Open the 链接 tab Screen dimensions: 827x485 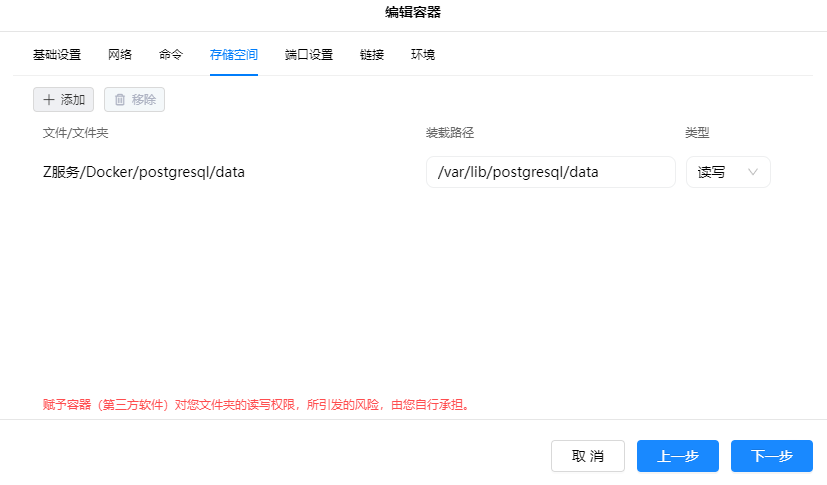point(372,55)
